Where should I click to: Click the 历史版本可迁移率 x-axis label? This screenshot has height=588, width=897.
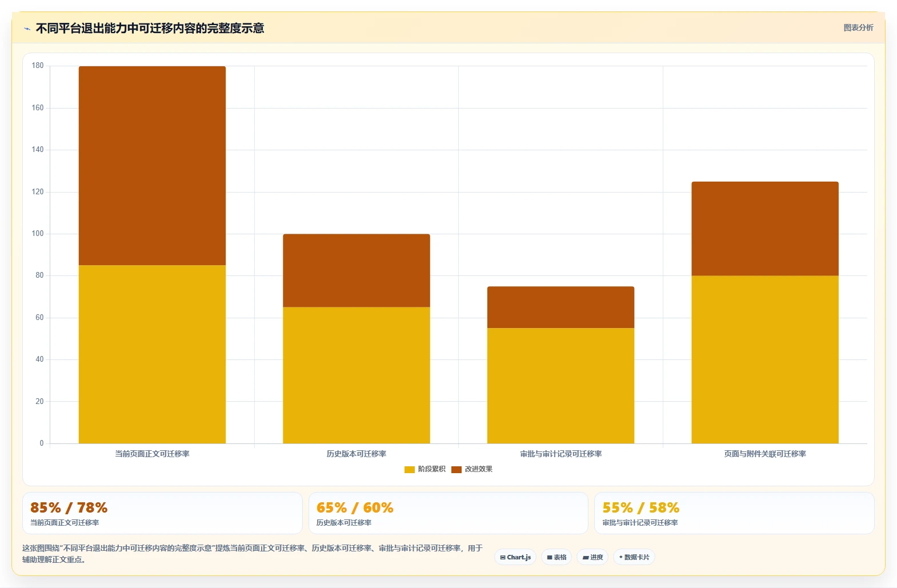coord(357,454)
